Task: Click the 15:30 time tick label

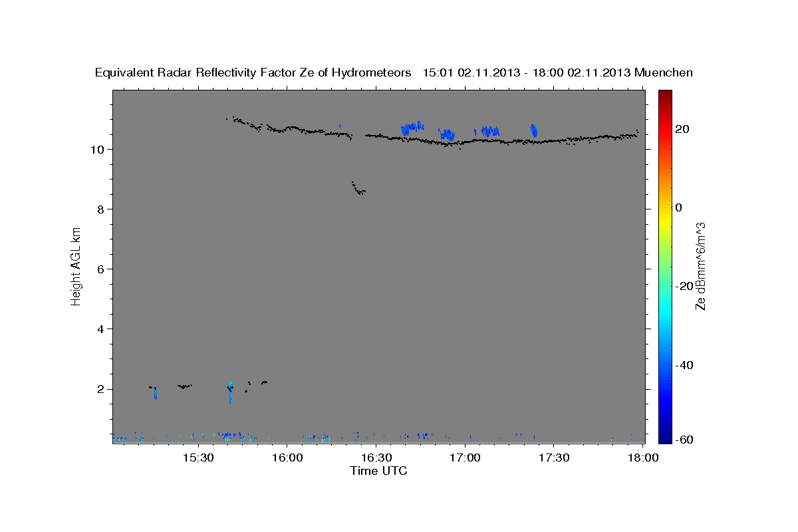Action: point(198,458)
